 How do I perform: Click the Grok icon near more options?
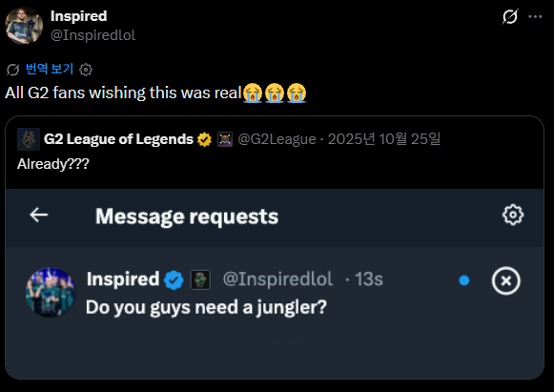pyautogui.click(x=510, y=16)
